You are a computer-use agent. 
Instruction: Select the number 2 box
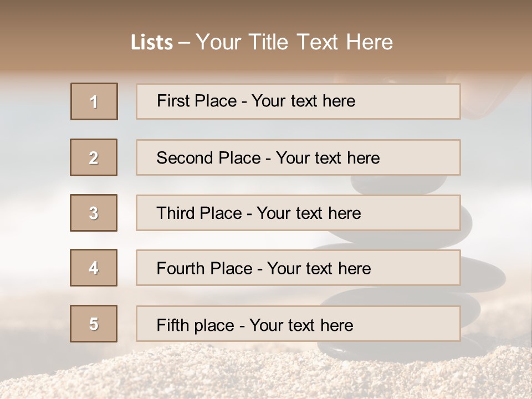pyautogui.click(x=94, y=157)
